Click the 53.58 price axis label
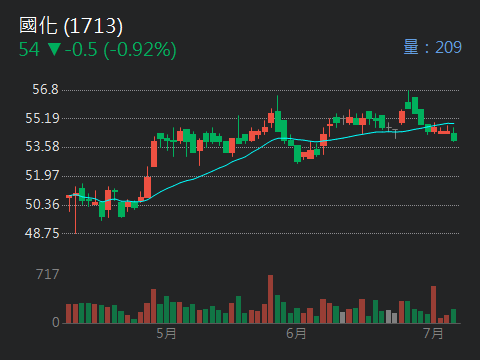Image resolution: width=480 pixels, height=360 pixels. (x=42, y=147)
